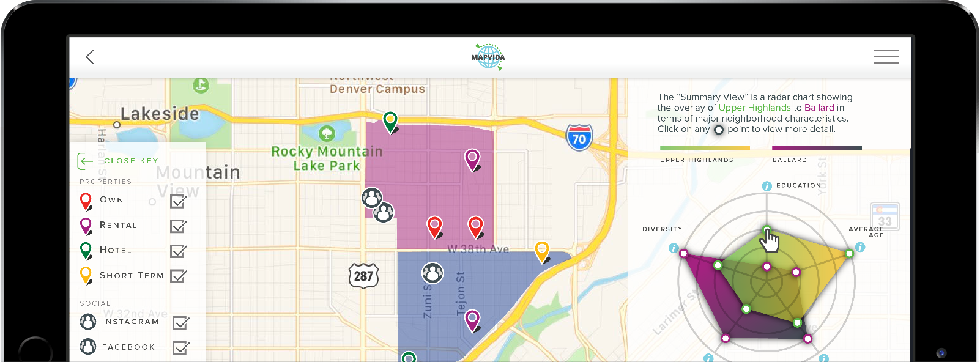
Task: Toggle the Own properties checkbox
Action: (179, 201)
